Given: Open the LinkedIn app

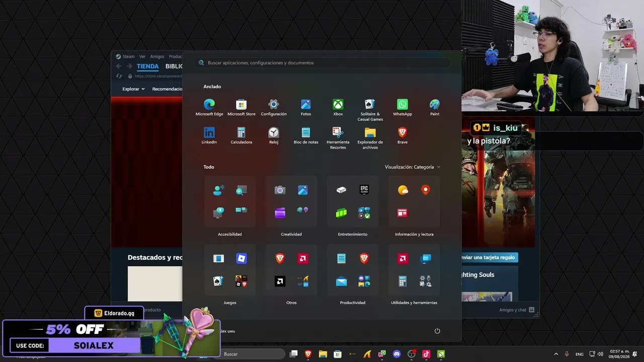Looking at the screenshot, I should 209,136.
